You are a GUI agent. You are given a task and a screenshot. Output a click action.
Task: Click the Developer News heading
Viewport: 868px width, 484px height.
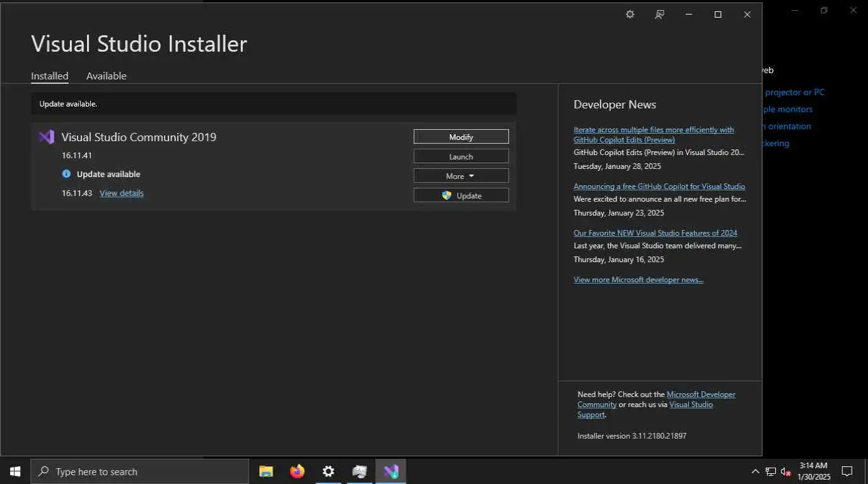click(615, 105)
